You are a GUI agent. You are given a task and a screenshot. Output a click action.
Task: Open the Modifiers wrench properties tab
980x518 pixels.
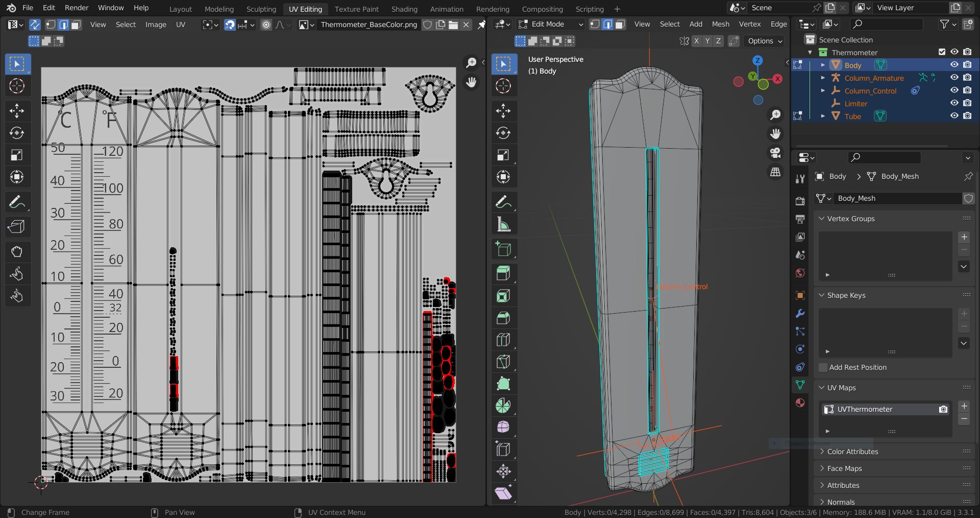(800, 314)
